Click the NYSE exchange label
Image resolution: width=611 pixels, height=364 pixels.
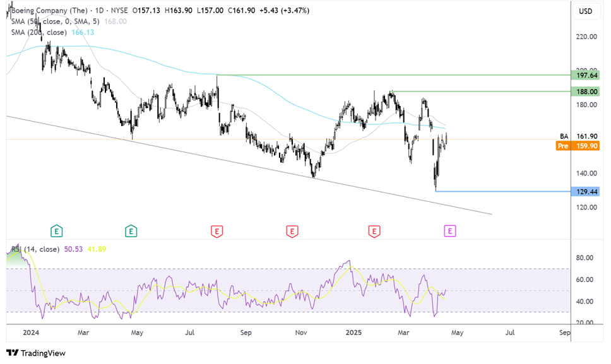(x=118, y=11)
